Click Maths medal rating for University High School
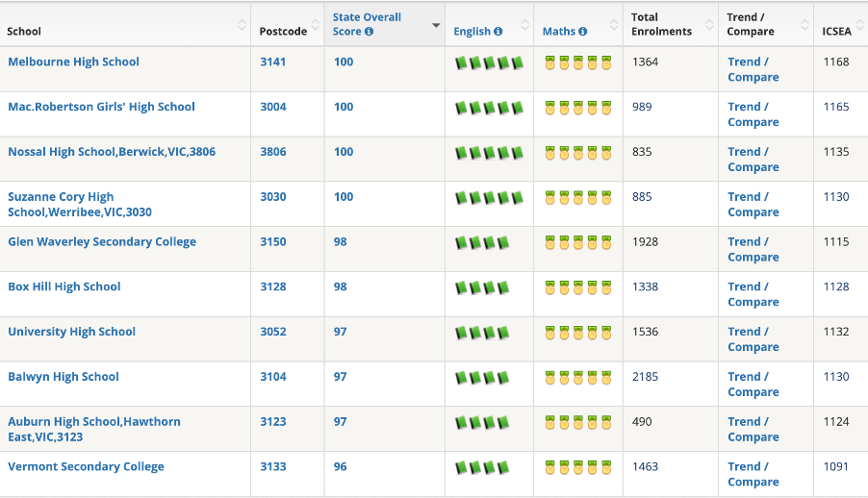Screen dimensions: 868x498 tap(578, 332)
